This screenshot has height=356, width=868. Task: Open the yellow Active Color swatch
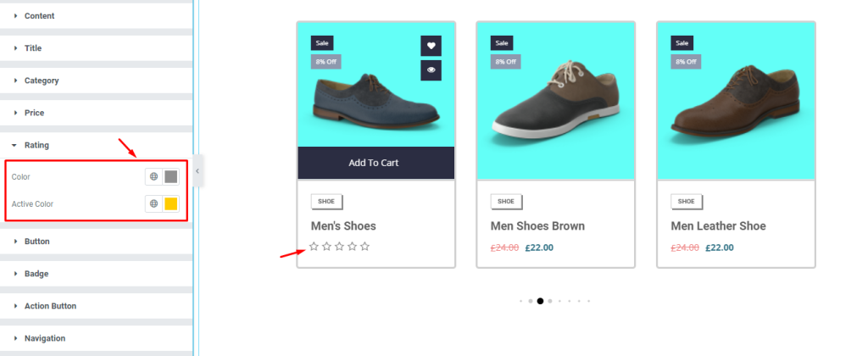[x=171, y=203]
